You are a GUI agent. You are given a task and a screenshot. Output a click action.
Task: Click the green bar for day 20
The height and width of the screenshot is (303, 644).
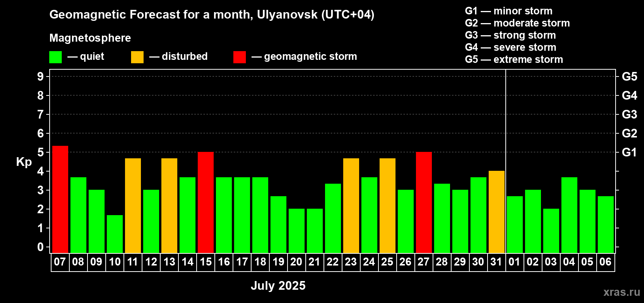click(297, 231)
